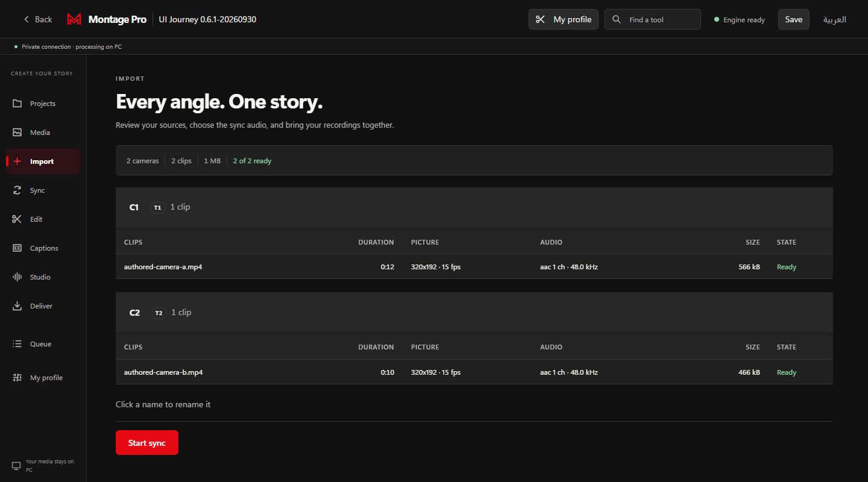This screenshot has width=868, height=482.
Task: Click the 466 kB size value
Action: [x=749, y=372]
